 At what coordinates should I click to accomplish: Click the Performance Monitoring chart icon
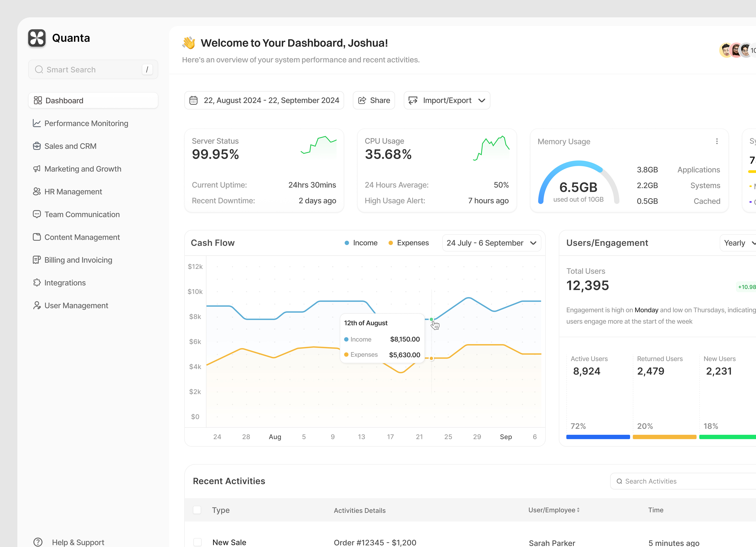click(x=37, y=123)
